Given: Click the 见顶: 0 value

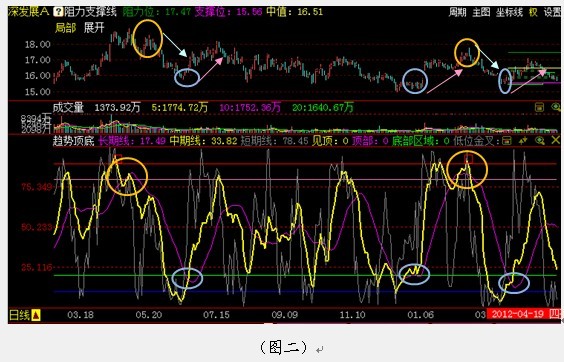Looking at the screenshot, I should tap(330, 141).
